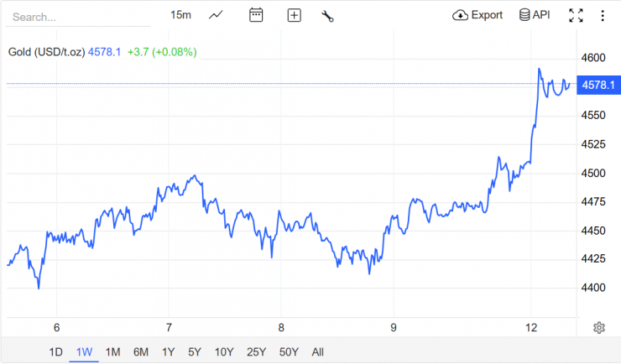The width and height of the screenshot is (621, 364).
Task: Expand the 15m interval dropdown
Action: click(180, 15)
